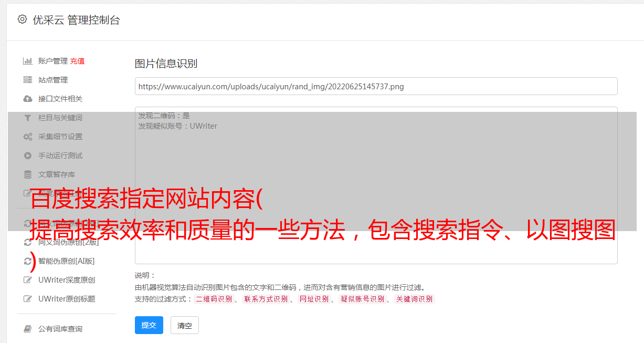
Task: Click the 关键词识别 filter tag
Action: tap(414, 299)
